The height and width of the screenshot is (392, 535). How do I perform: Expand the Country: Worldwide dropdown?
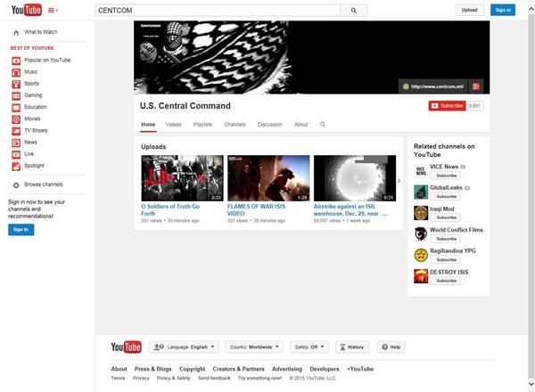254,347
